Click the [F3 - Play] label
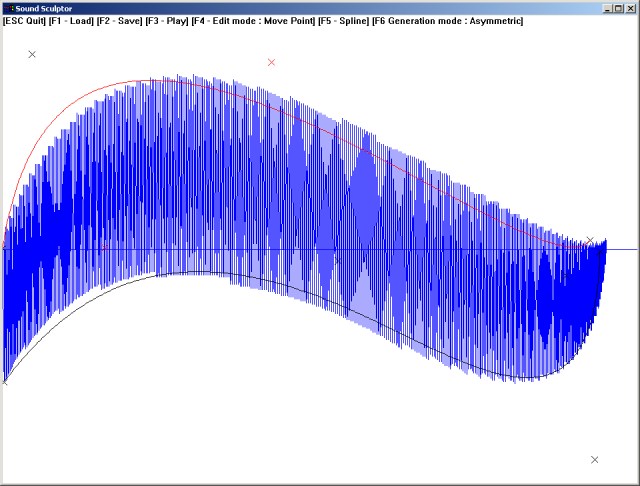Image resolution: width=640 pixels, height=486 pixels. click(167, 21)
